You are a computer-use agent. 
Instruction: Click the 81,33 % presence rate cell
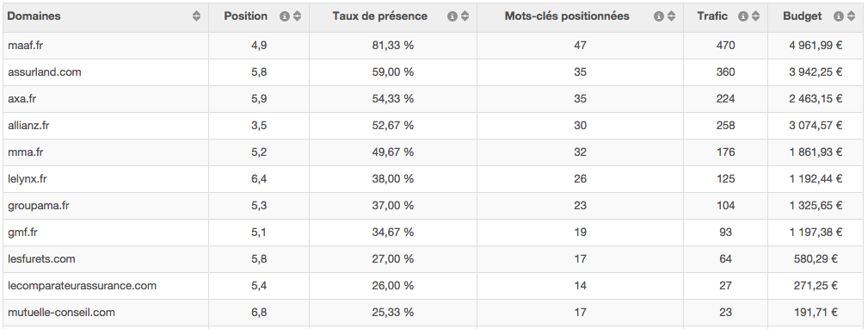[393, 46]
